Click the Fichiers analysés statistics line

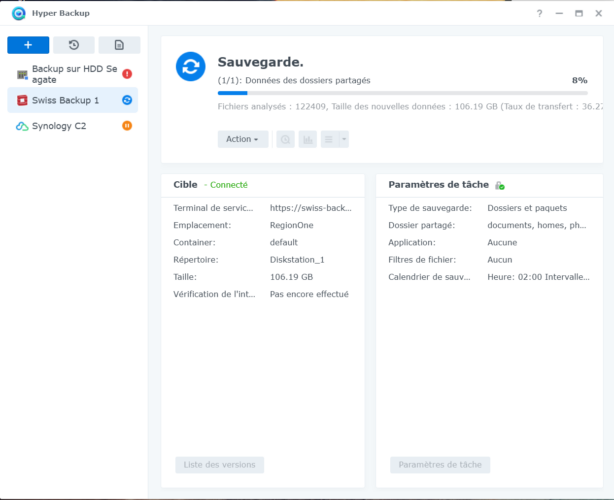pos(410,106)
